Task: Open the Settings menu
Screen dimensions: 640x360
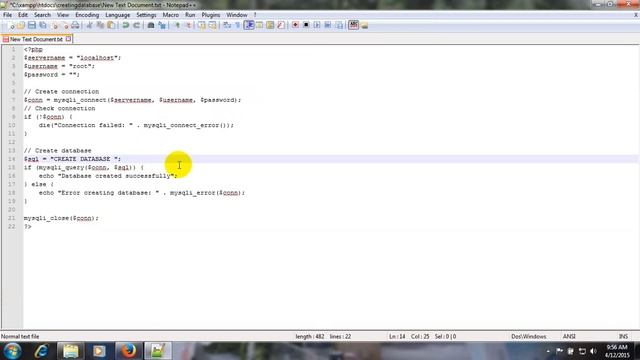Action: click(x=146, y=15)
